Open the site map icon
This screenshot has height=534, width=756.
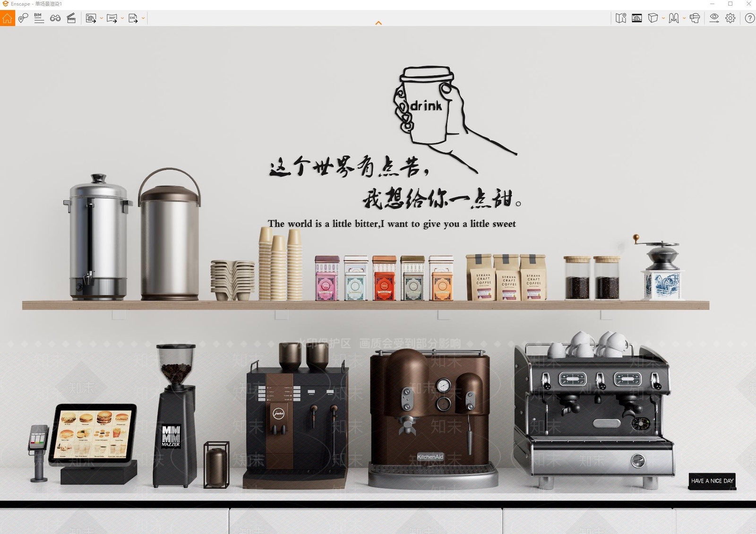(621, 18)
